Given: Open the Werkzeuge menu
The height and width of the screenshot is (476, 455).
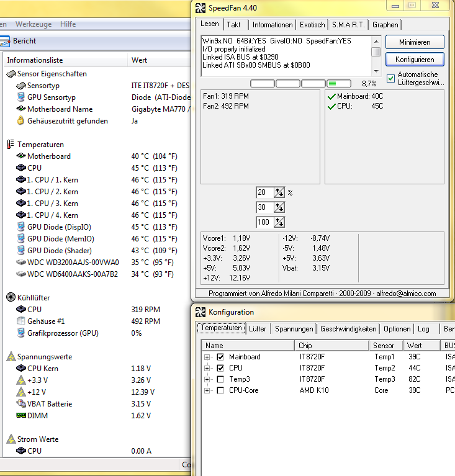Looking at the screenshot, I should 34,24.
